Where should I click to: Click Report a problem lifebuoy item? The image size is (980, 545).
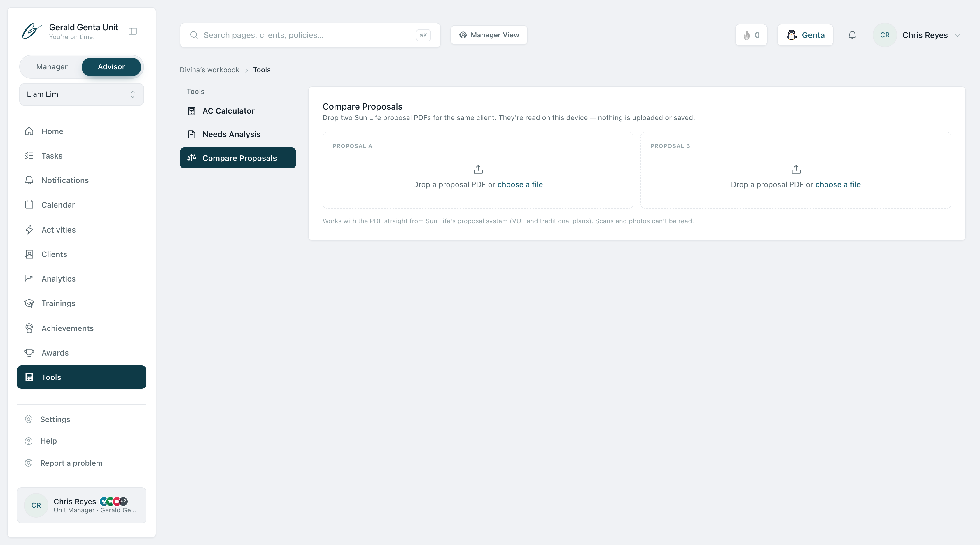(81, 463)
